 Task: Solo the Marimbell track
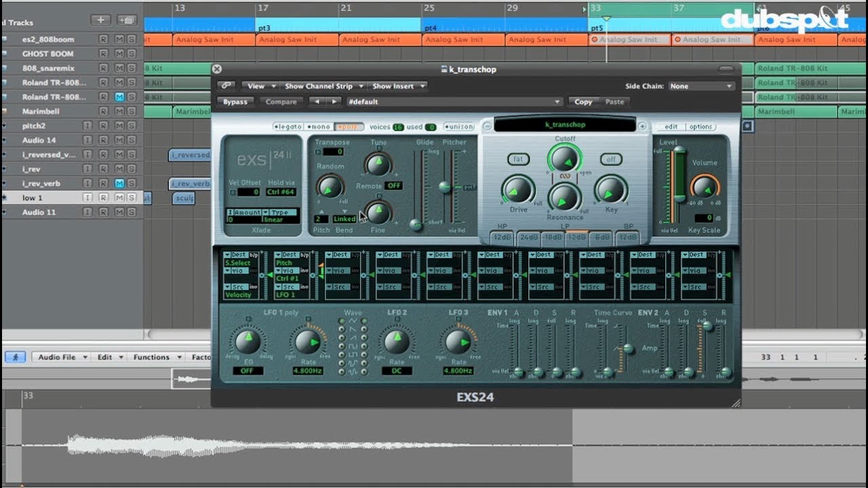131,111
